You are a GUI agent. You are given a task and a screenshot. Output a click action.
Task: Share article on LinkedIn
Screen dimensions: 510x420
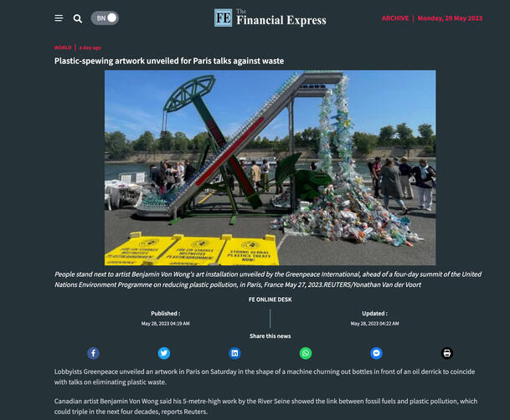pos(234,353)
